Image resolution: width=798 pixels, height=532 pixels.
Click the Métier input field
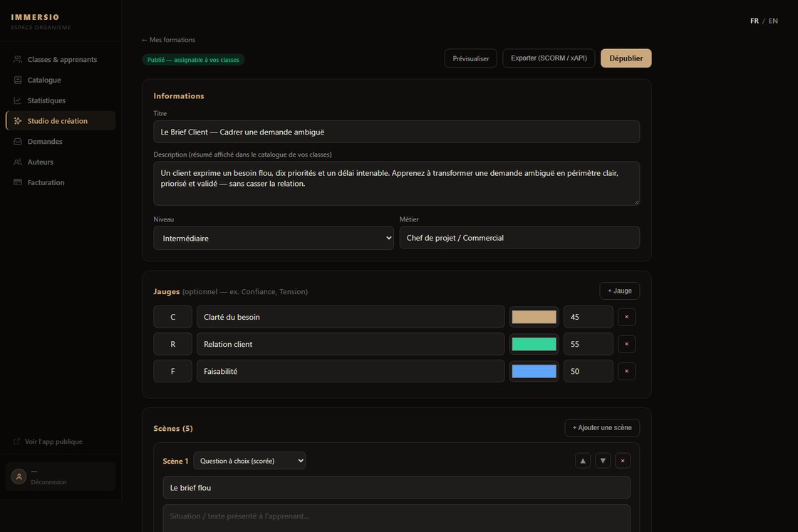click(x=519, y=238)
